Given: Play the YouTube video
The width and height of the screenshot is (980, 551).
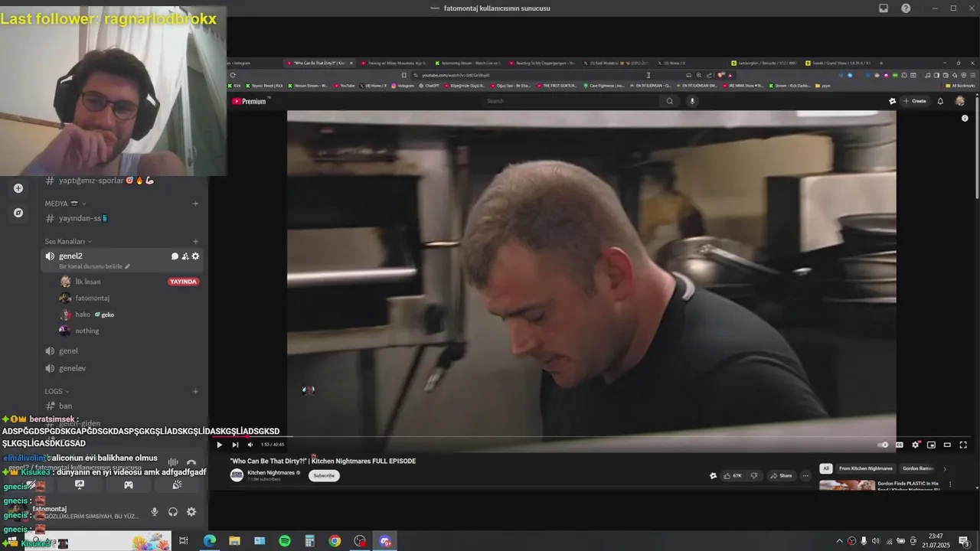Looking at the screenshot, I should [219, 445].
